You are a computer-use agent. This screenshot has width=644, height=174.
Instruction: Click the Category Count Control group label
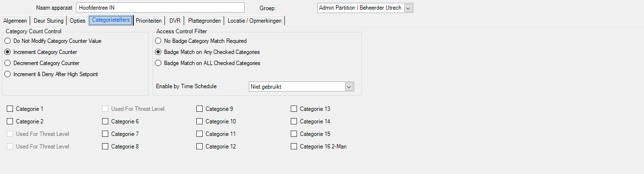tap(34, 31)
